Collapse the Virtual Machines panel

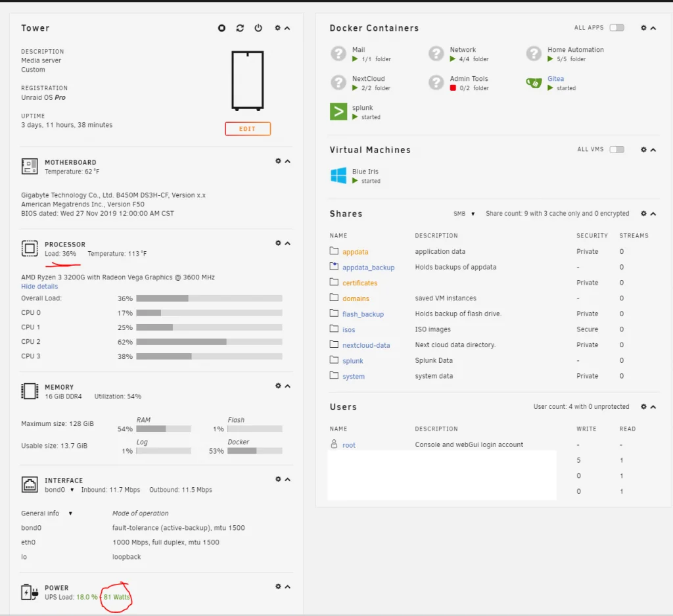[x=653, y=151]
